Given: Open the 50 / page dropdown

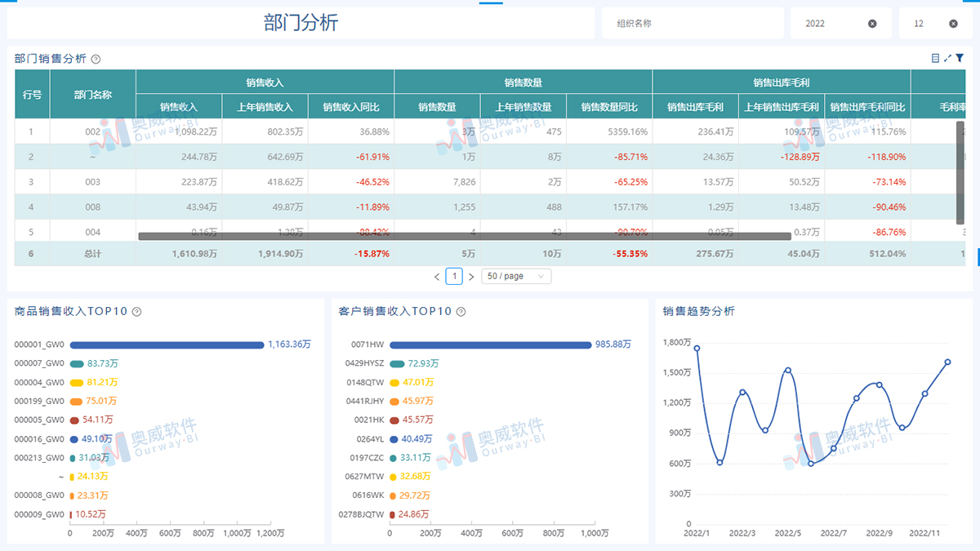Looking at the screenshot, I should pyautogui.click(x=516, y=276).
